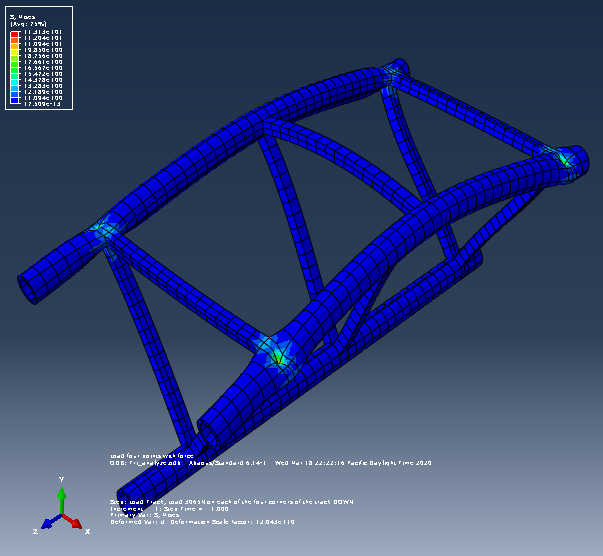Click the legend value +2.189e+00
This screenshot has width=603, height=556.
[x=43, y=92]
